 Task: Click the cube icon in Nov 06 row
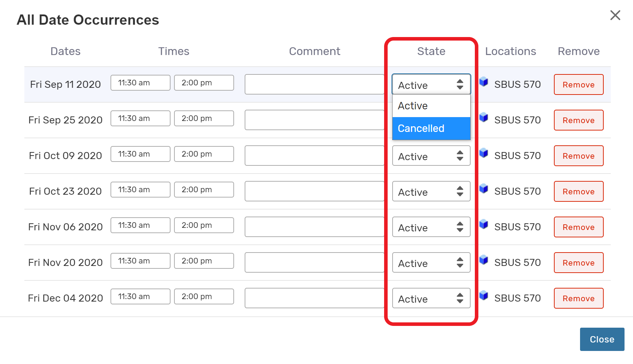(x=483, y=224)
